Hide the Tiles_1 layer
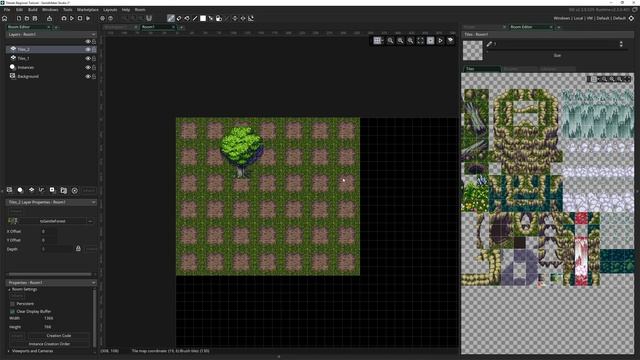640x360 pixels. (x=88, y=58)
